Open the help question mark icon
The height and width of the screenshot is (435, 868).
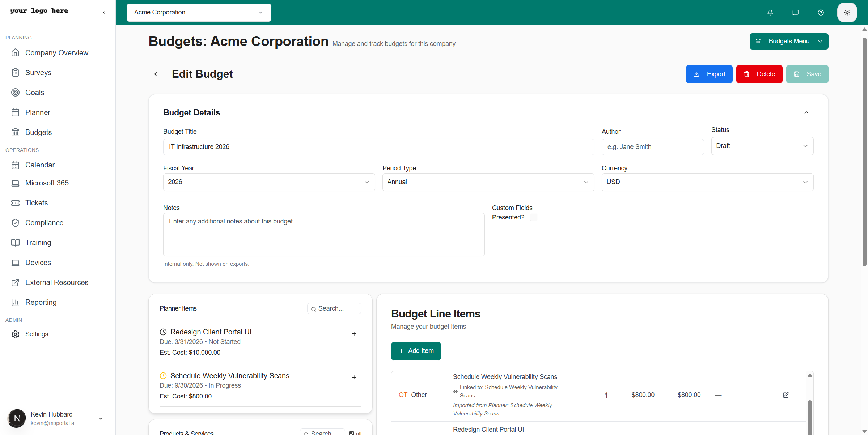[821, 12]
